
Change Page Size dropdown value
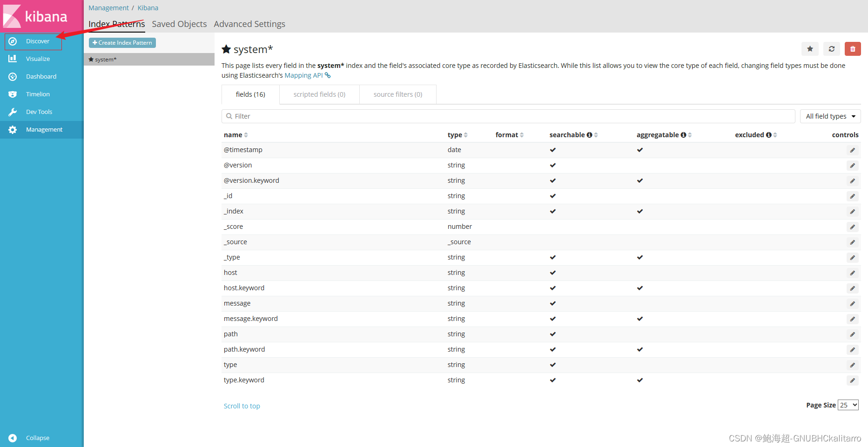click(848, 405)
